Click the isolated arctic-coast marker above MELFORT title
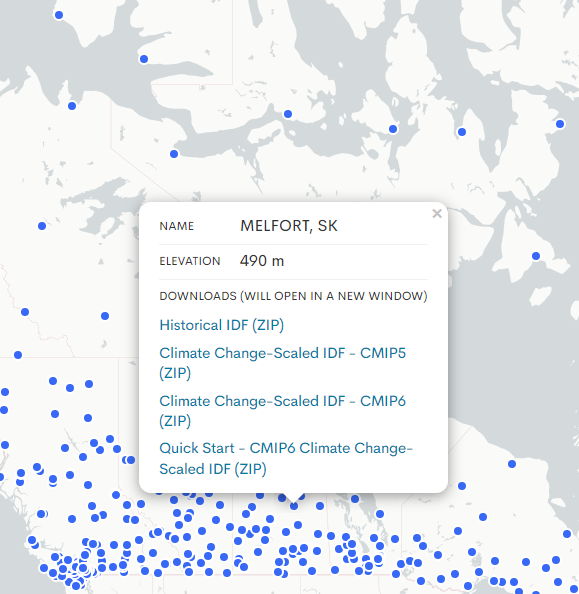This screenshot has width=579, height=594. point(288,114)
